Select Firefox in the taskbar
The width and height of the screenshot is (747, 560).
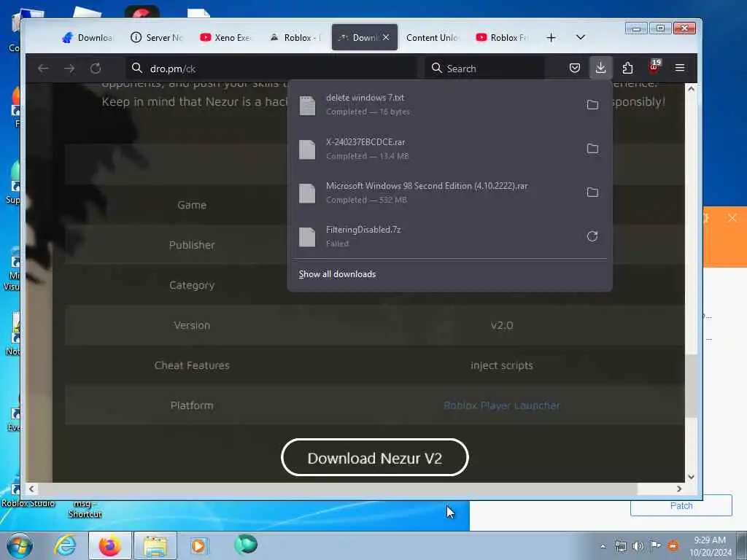pyautogui.click(x=110, y=545)
